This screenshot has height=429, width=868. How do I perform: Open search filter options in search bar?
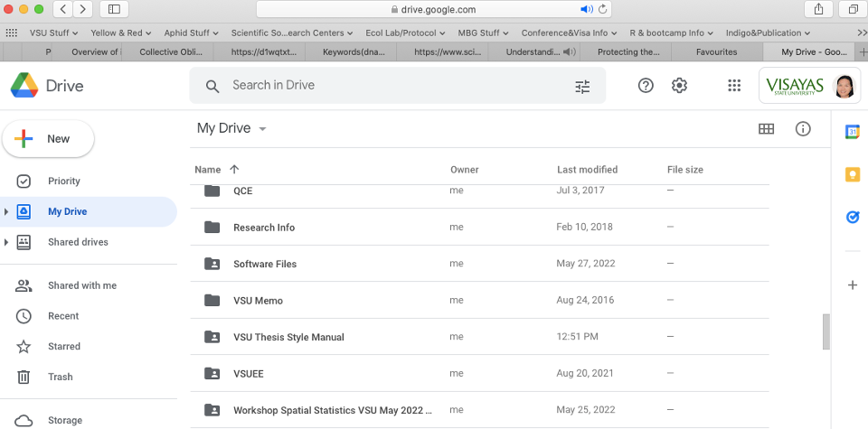(x=582, y=87)
